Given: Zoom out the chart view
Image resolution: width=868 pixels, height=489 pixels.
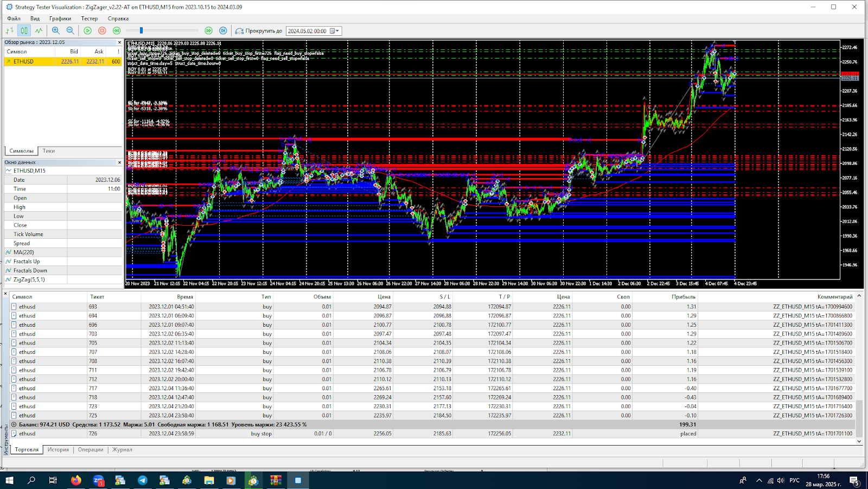Looking at the screenshot, I should tap(70, 31).
